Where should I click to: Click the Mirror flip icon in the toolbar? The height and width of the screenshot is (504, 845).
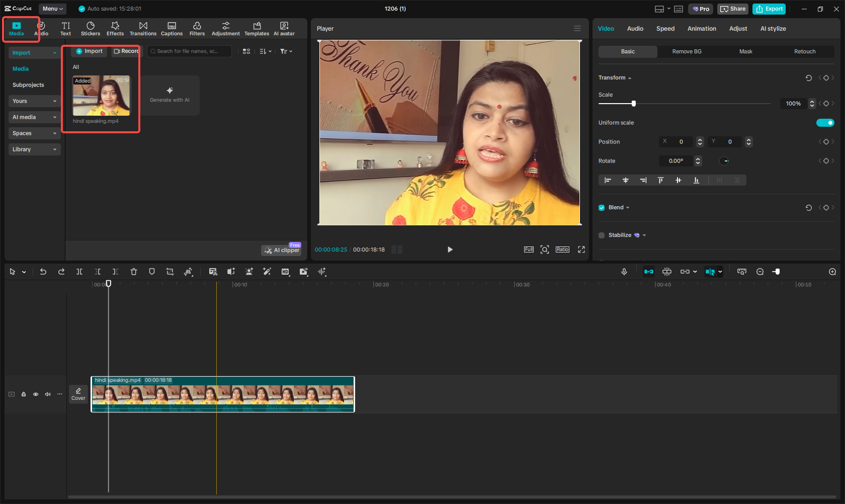pyautogui.click(x=188, y=272)
